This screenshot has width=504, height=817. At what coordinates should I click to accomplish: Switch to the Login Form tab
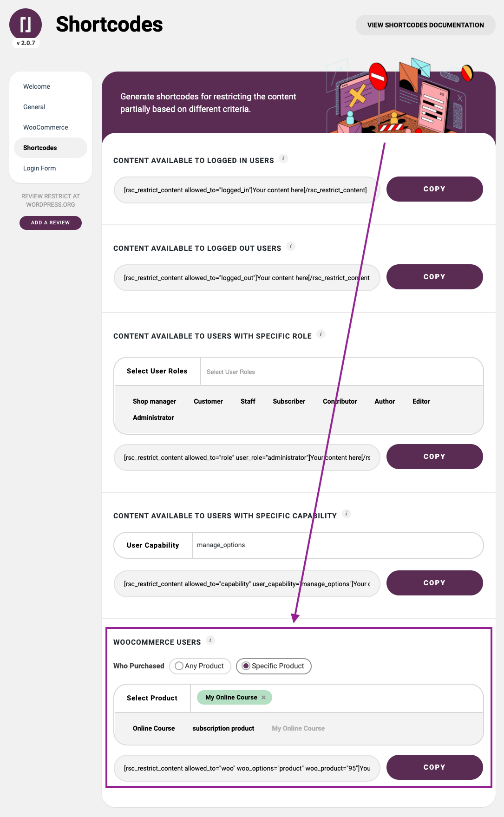coord(39,168)
